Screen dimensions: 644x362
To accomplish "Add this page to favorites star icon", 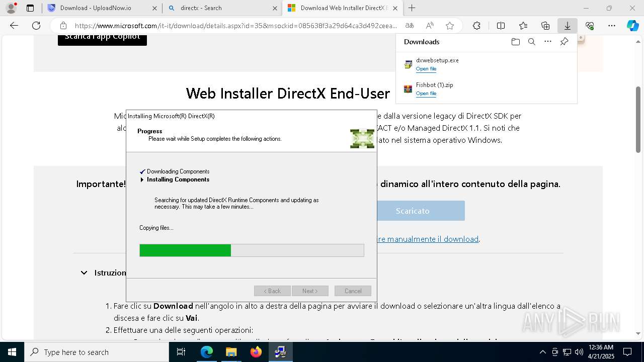I will click(x=450, y=26).
